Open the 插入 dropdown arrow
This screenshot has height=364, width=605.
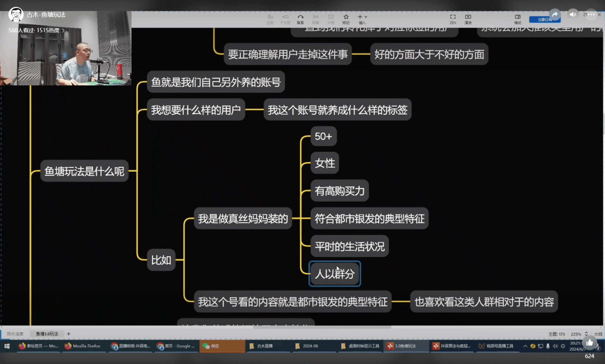pos(366,17)
